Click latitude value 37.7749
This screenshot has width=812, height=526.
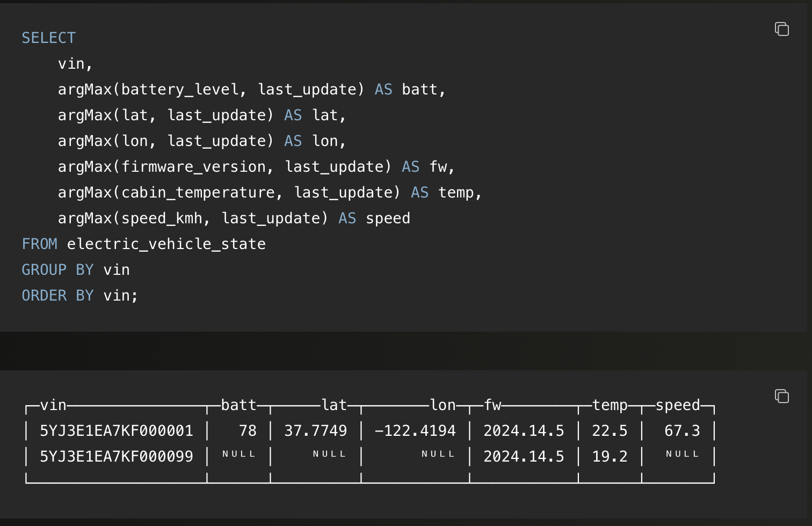pyautogui.click(x=316, y=430)
